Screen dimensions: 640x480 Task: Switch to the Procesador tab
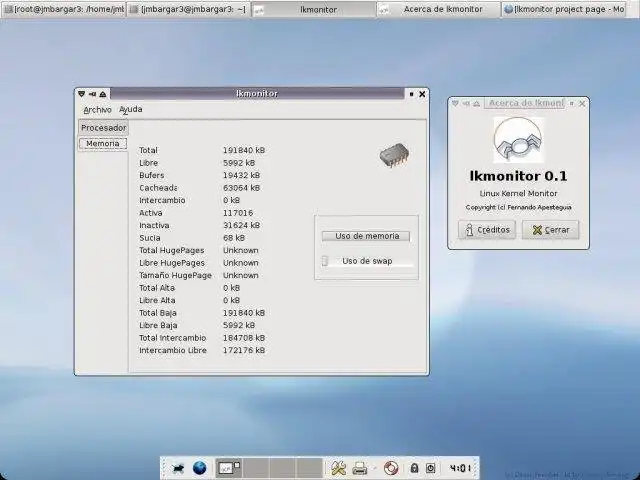point(103,128)
